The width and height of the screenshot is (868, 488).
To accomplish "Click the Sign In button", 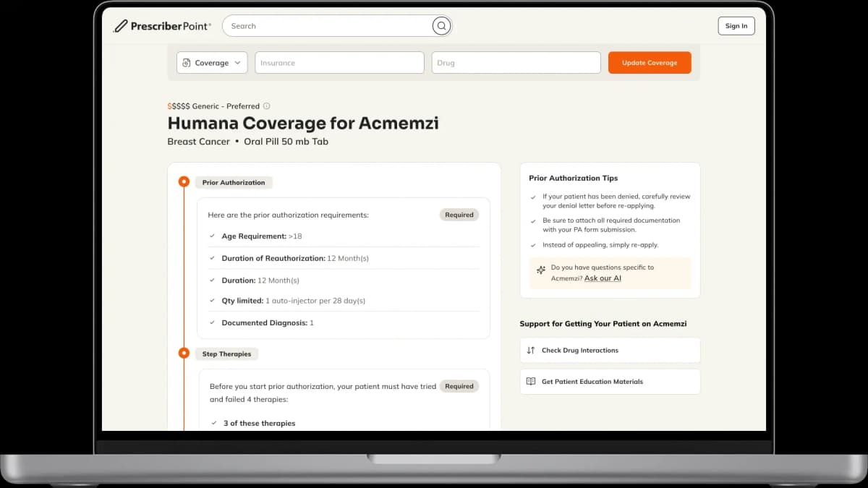I will (736, 25).
